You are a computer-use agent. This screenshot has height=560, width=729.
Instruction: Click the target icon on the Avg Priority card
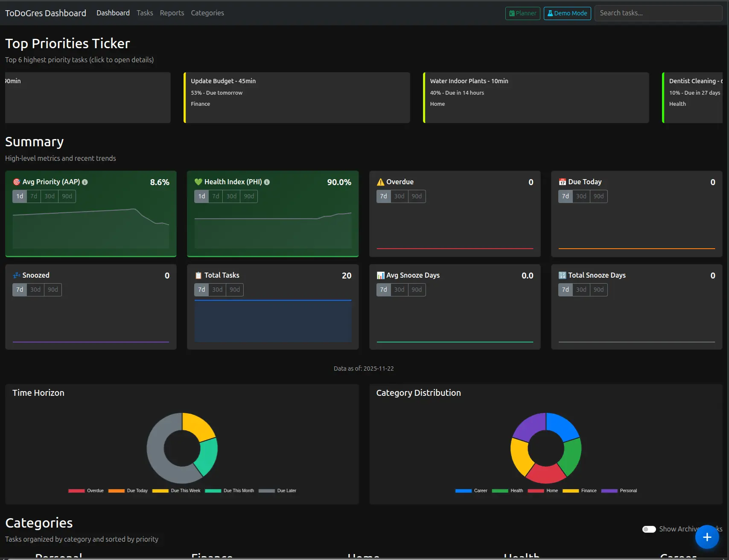pos(17,181)
